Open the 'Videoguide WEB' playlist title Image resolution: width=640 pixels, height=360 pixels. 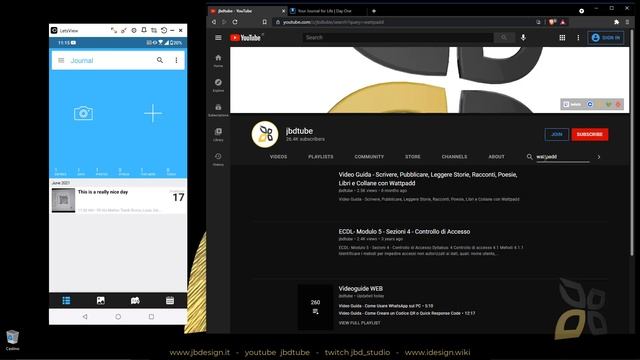pos(360,289)
